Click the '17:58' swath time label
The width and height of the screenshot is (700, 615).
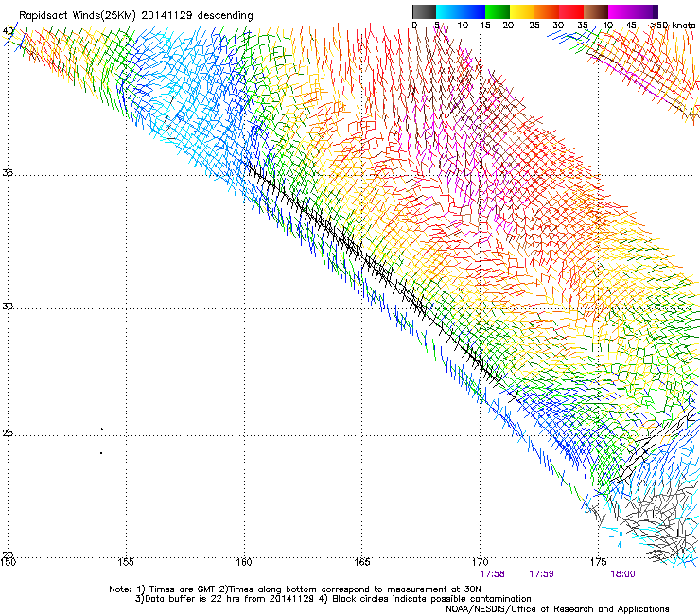pyautogui.click(x=492, y=574)
